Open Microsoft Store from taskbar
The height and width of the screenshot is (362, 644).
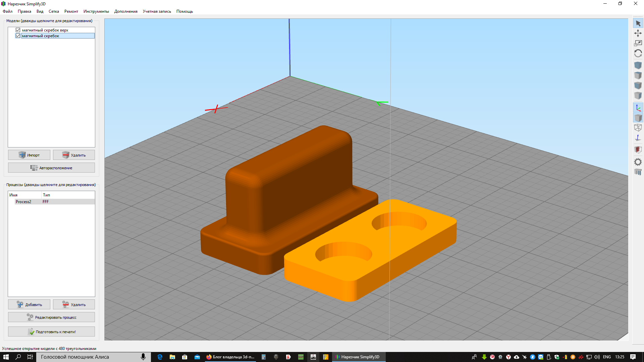tap(184, 357)
